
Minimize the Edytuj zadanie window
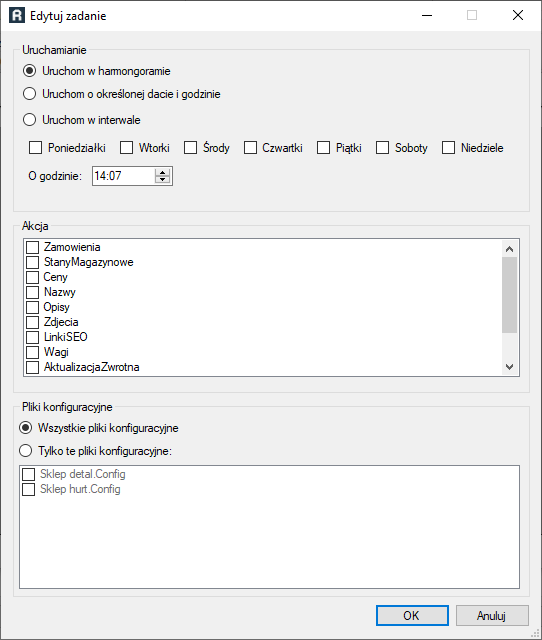click(427, 16)
